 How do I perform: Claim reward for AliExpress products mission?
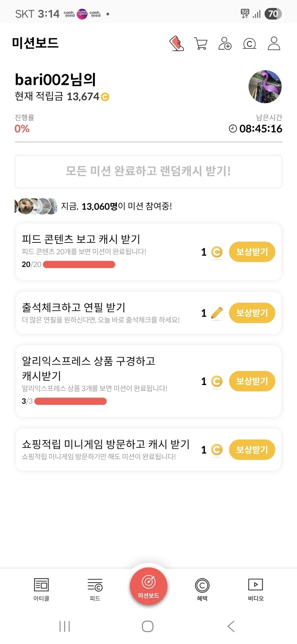252,381
